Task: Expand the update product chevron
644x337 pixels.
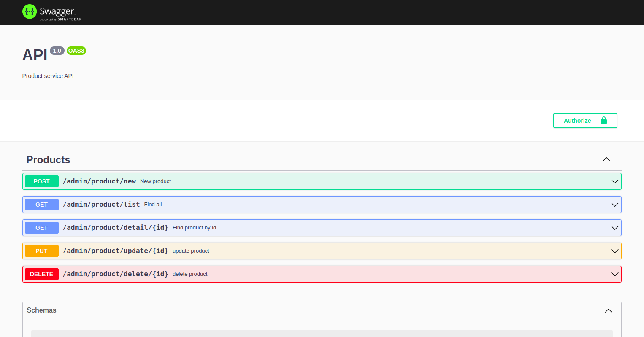Action: [x=614, y=251]
